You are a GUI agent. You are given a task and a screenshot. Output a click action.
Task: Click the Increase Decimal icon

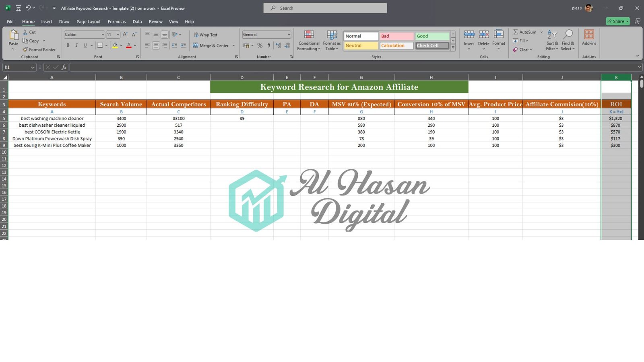click(x=278, y=45)
